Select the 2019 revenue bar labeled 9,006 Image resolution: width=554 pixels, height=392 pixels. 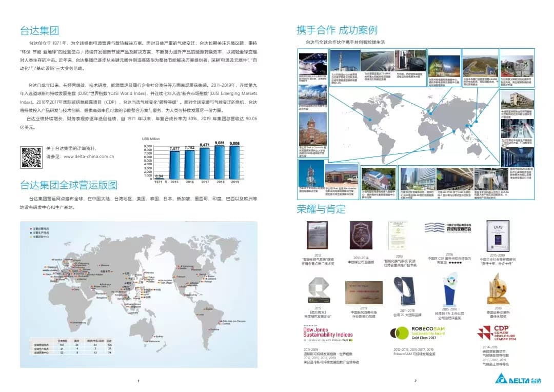coord(234,162)
